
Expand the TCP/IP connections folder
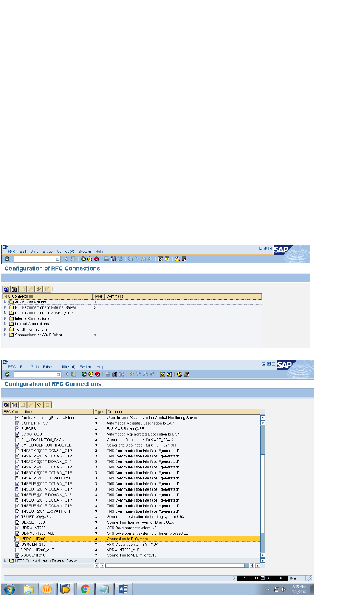(x=6, y=329)
